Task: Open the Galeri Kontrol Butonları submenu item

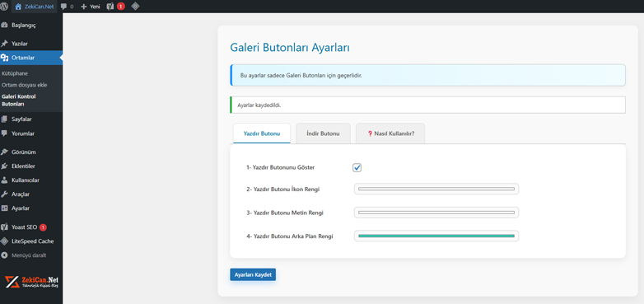Action: [19, 101]
